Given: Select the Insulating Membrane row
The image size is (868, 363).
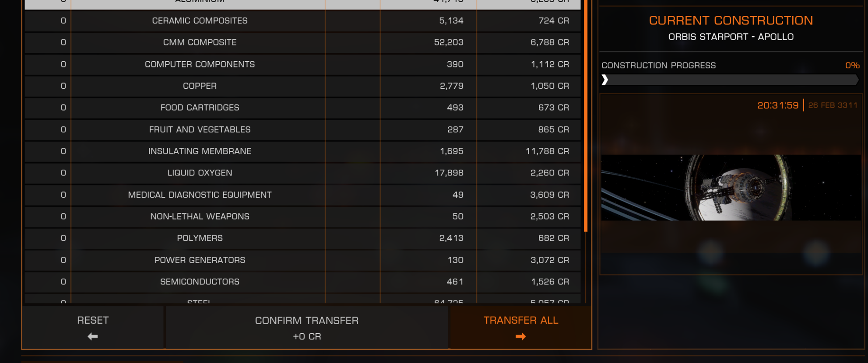Looking at the screenshot, I should point(302,151).
